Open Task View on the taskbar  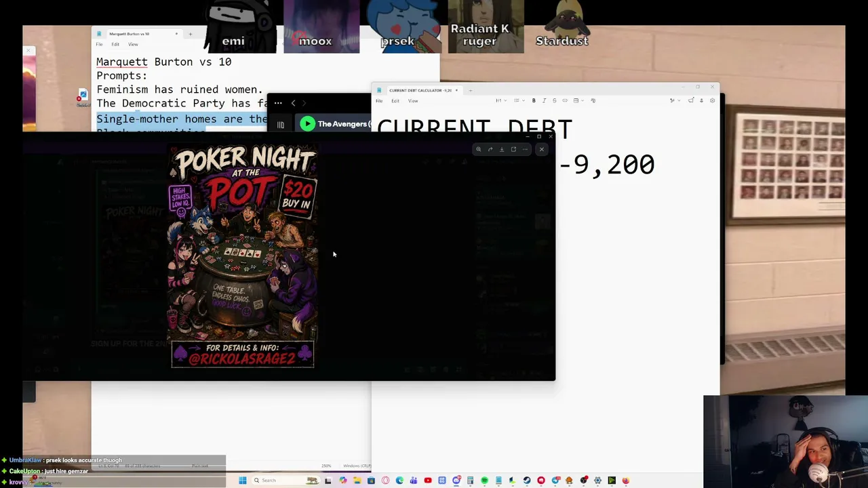click(328, 481)
